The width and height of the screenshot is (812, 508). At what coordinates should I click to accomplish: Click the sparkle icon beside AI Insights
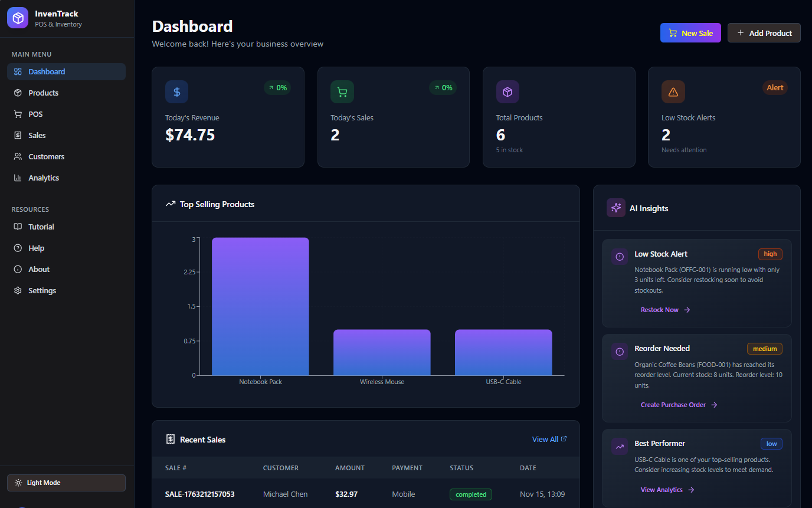point(616,208)
